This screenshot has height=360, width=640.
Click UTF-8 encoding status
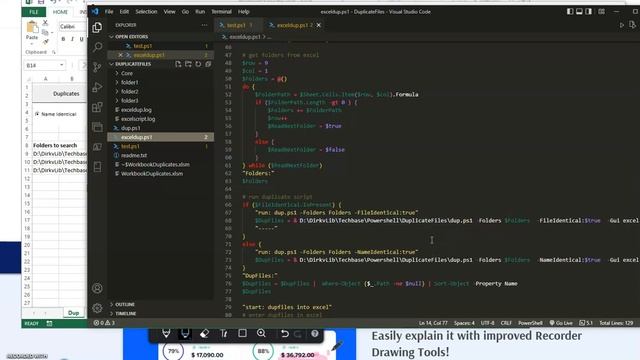487,323
